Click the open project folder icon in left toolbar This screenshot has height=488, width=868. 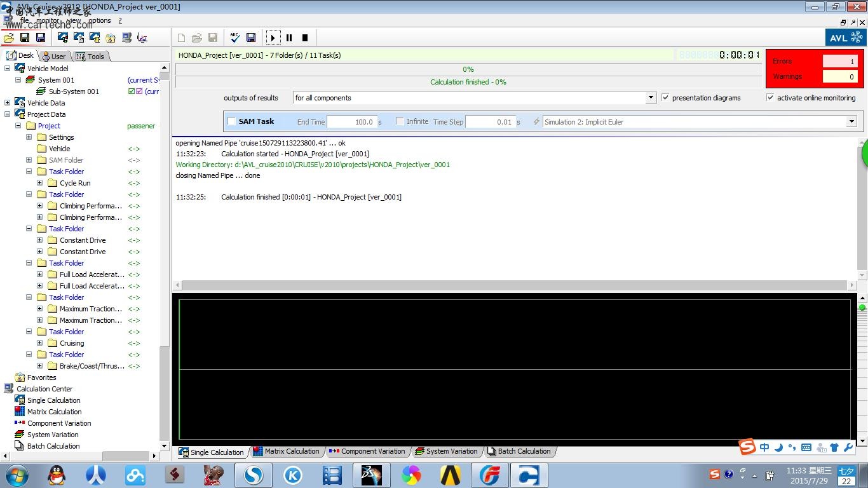pyautogui.click(x=9, y=38)
